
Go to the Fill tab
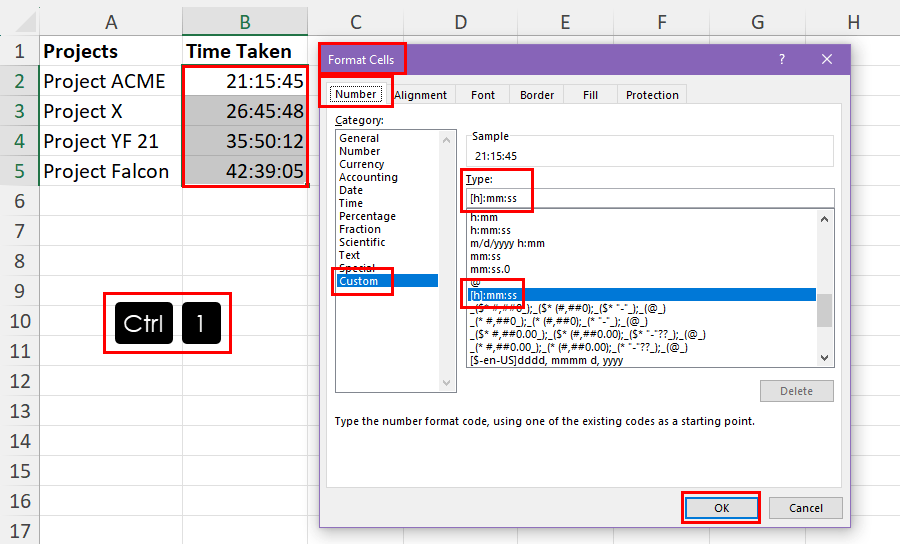tap(590, 95)
